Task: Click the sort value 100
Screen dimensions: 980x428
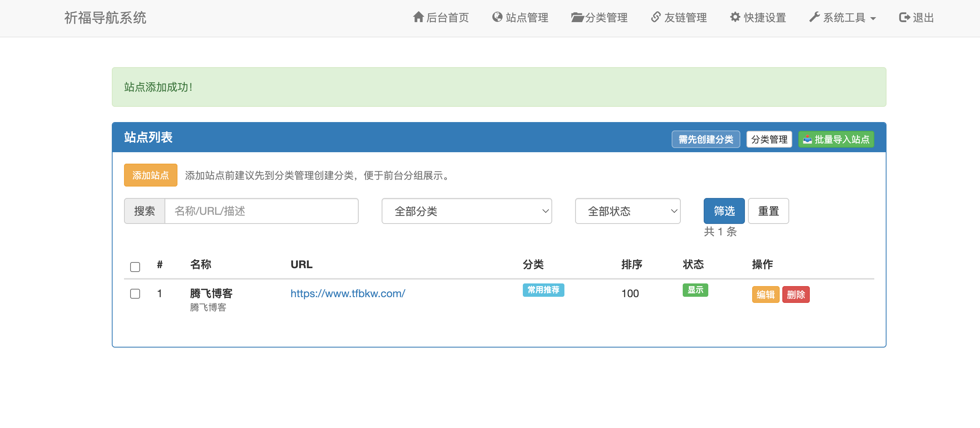Action: click(630, 293)
